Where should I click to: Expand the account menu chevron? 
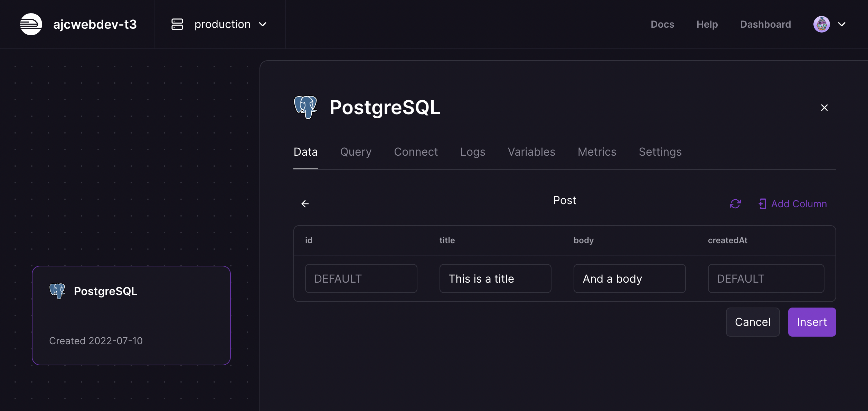pyautogui.click(x=842, y=24)
